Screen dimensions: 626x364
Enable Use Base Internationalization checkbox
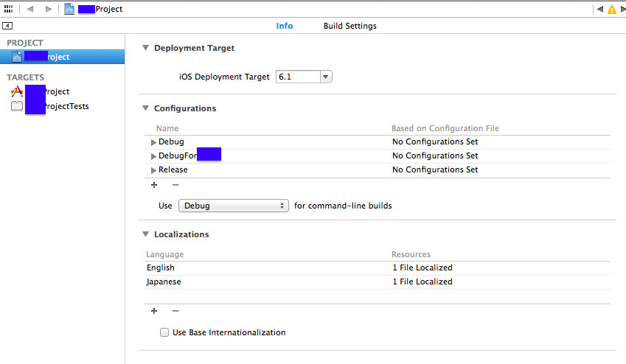(x=164, y=332)
